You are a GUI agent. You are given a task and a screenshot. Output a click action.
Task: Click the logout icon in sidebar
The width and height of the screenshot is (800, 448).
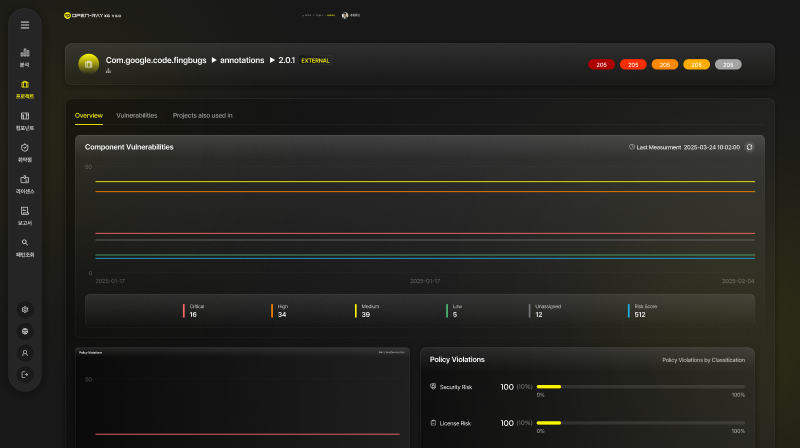[24, 375]
